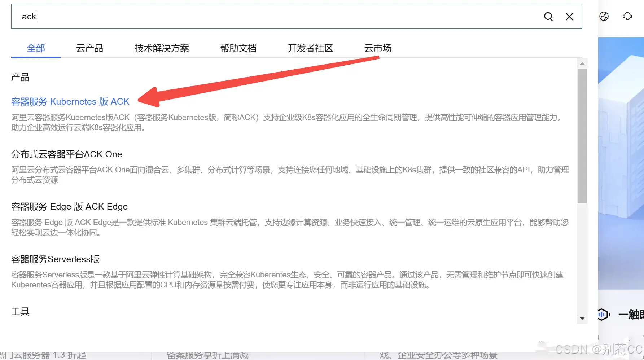Click the 产品 section heading
Image resolution: width=644 pixels, height=360 pixels.
click(20, 77)
